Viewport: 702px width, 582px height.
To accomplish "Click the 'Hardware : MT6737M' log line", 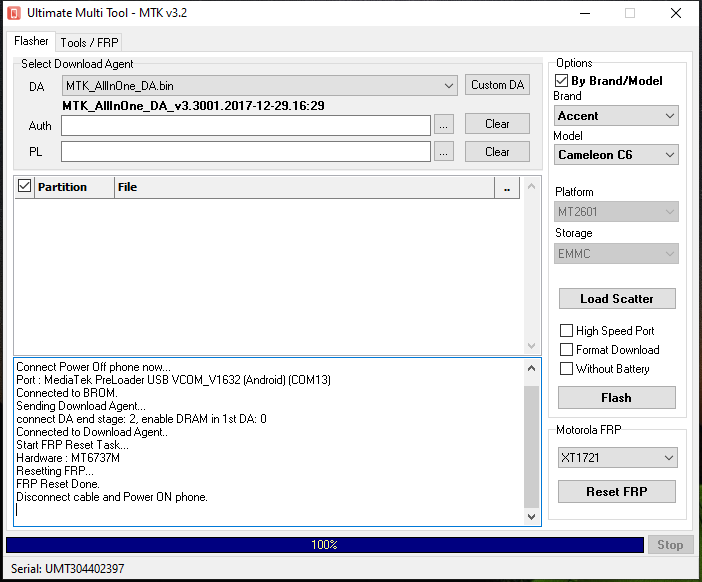I will tap(68, 458).
